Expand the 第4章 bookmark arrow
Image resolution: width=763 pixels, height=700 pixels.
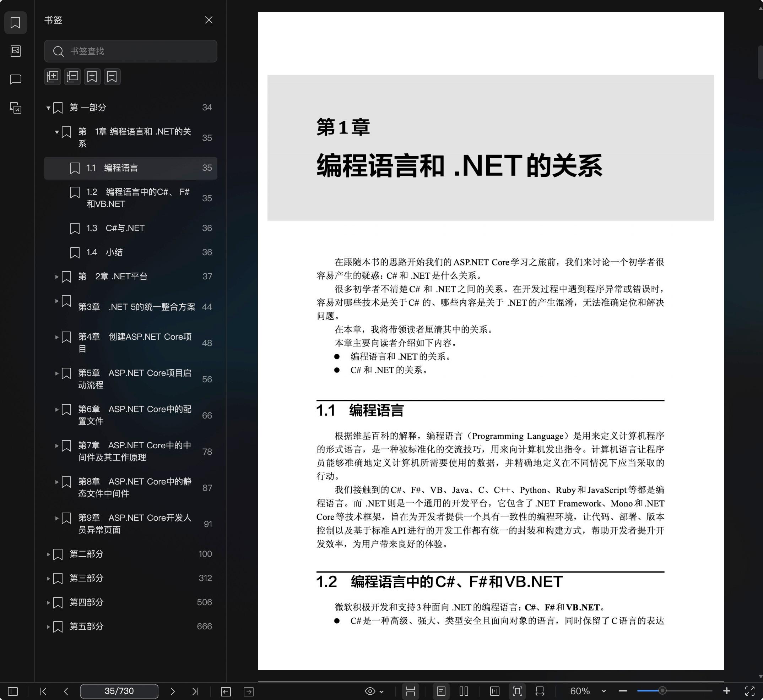point(57,337)
